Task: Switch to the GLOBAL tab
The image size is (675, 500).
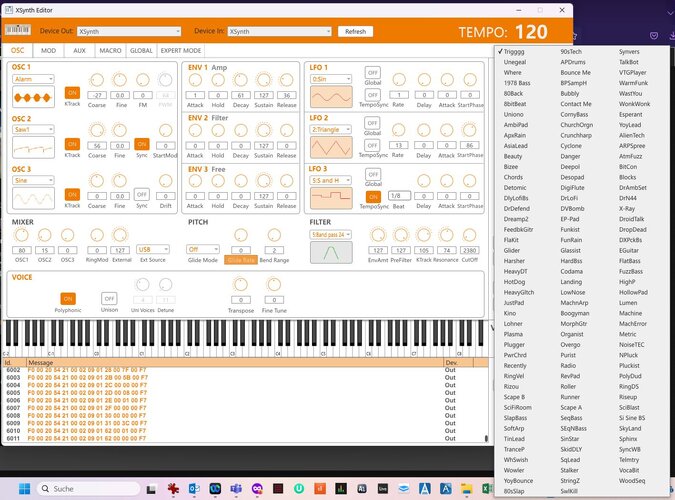Action: [141, 50]
